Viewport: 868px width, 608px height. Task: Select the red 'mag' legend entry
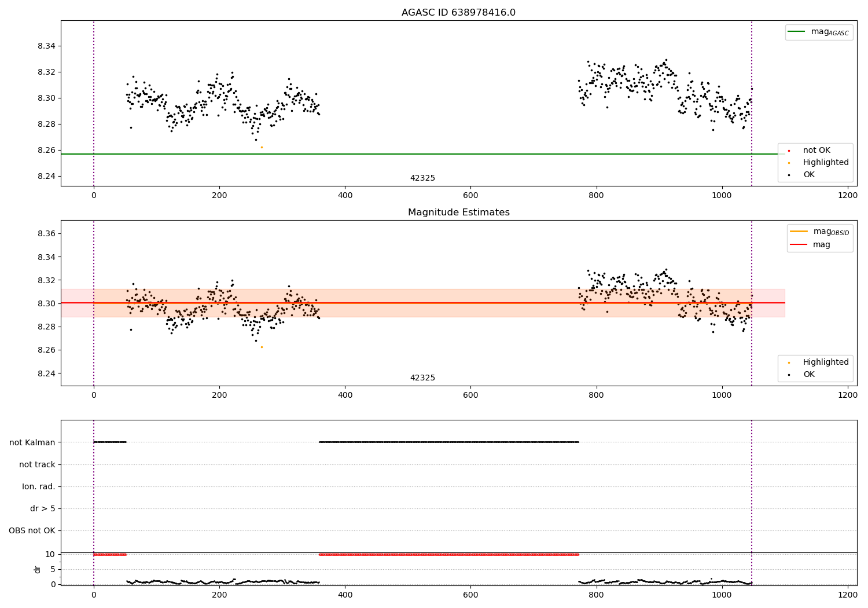[x=810, y=245]
